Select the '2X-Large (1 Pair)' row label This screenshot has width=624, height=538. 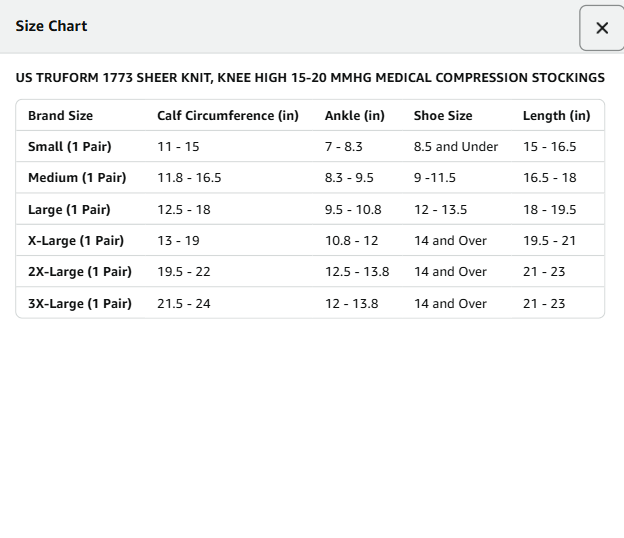[x=80, y=272]
